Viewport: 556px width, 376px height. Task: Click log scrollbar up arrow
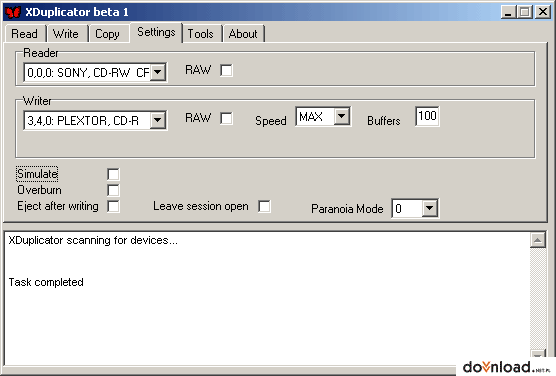[x=538, y=240]
